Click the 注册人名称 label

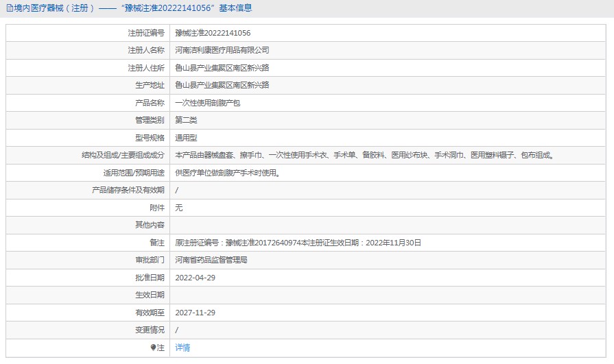146,51
